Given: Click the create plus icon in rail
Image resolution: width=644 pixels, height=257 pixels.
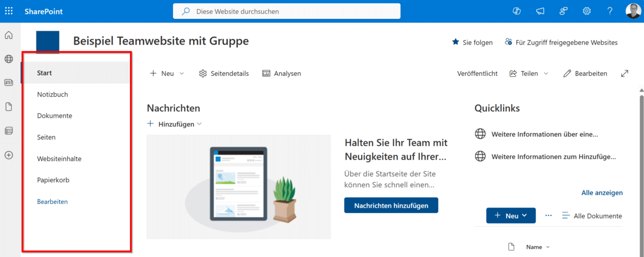Looking at the screenshot, I should (x=9, y=155).
